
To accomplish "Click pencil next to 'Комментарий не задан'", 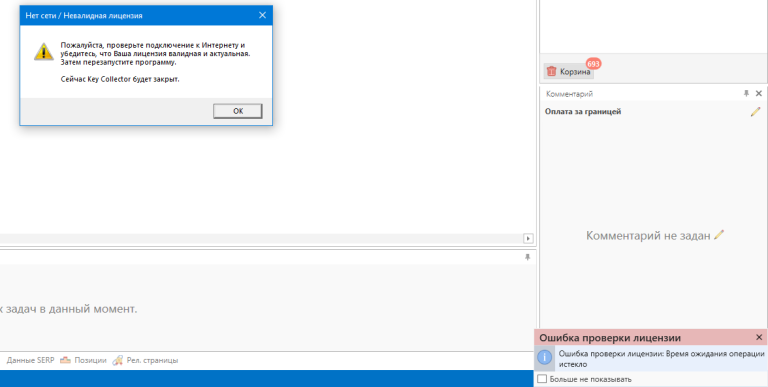I will (719, 235).
